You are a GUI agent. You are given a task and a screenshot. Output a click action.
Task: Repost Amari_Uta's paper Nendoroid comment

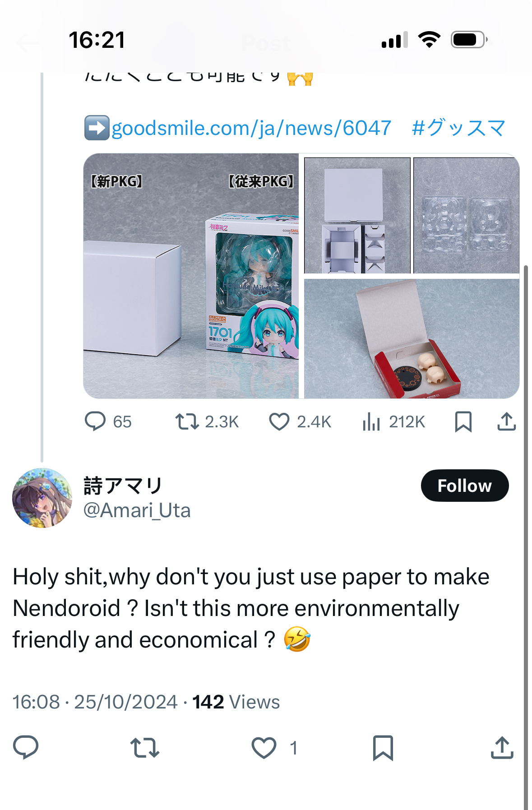pyautogui.click(x=144, y=747)
